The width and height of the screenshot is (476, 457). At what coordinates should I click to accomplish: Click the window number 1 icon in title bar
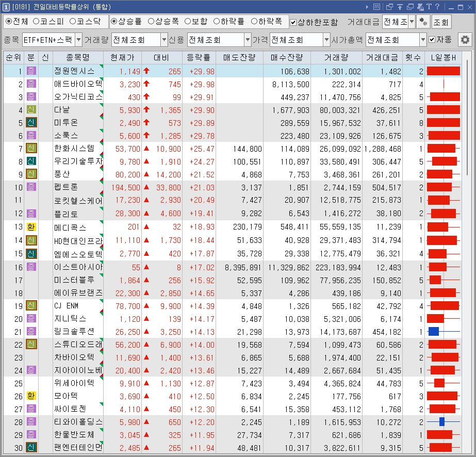tap(6, 7)
